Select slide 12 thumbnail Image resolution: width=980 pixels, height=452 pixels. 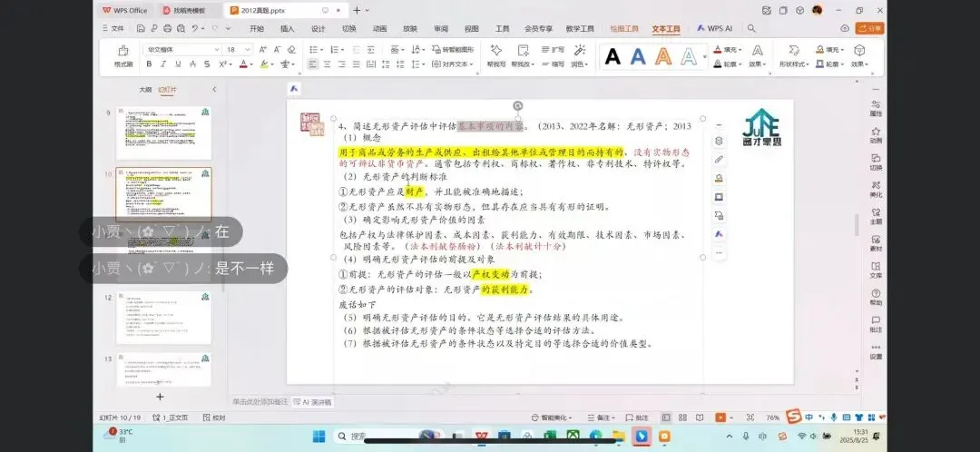163,318
